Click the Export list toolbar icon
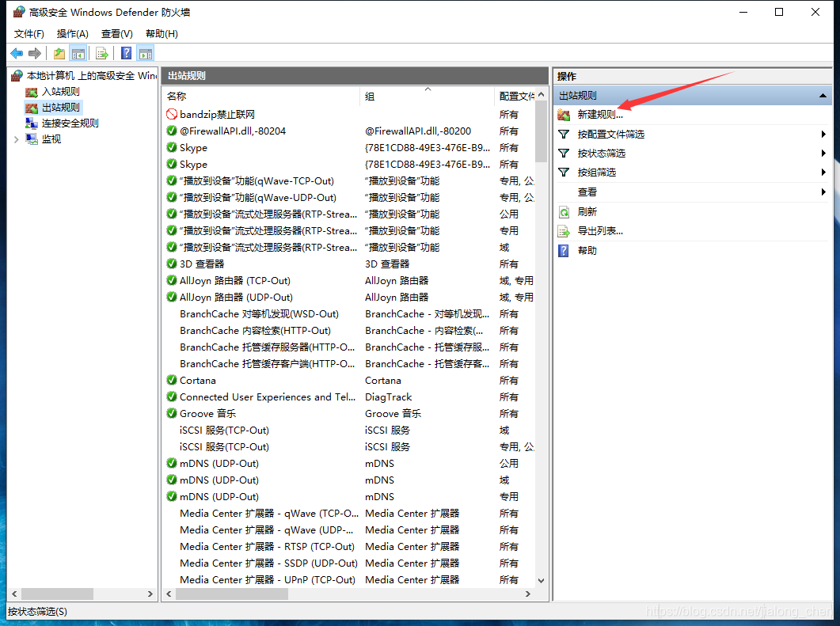This screenshot has width=840, height=626. point(102,54)
